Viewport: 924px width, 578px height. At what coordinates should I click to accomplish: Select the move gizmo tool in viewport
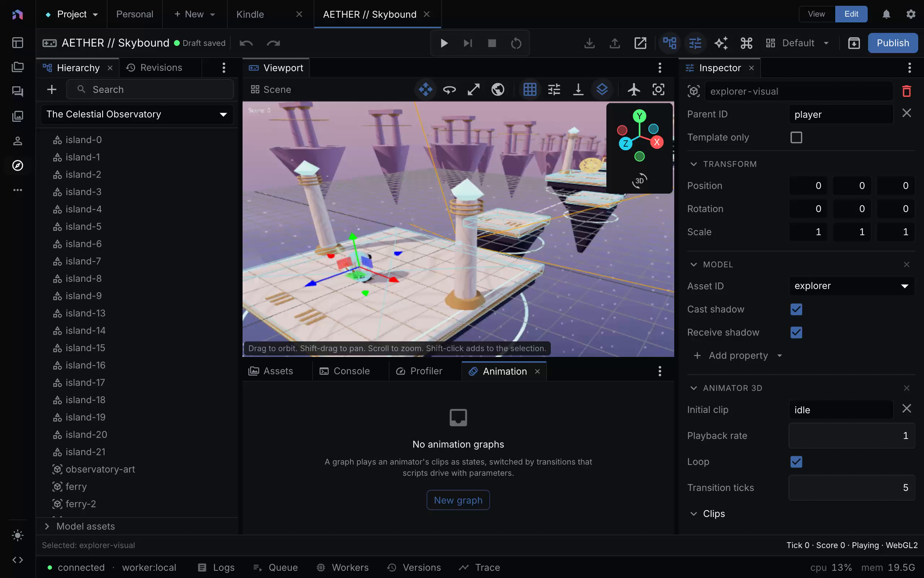click(x=425, y=90)
